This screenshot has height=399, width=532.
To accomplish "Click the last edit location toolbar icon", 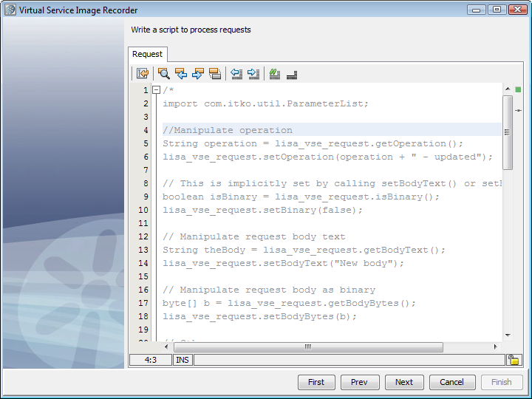I will tap(143, 73).
